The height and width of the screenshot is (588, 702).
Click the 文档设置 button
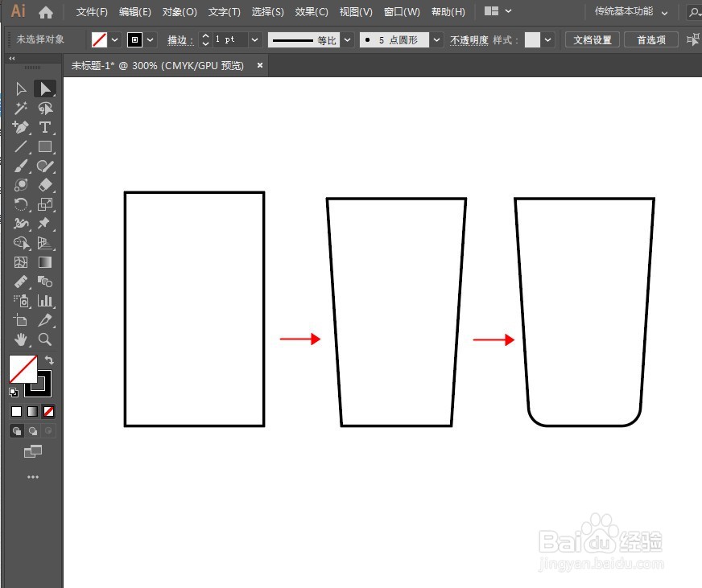(592, 39)
